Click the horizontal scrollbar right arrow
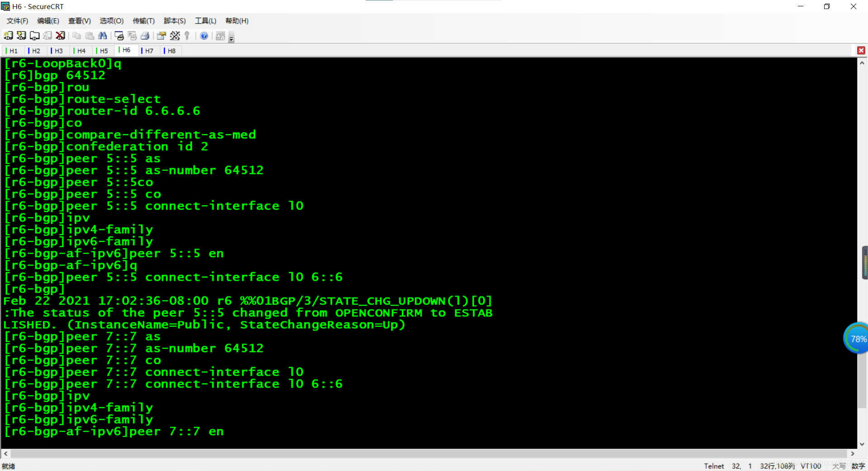 tap(852, 453)
